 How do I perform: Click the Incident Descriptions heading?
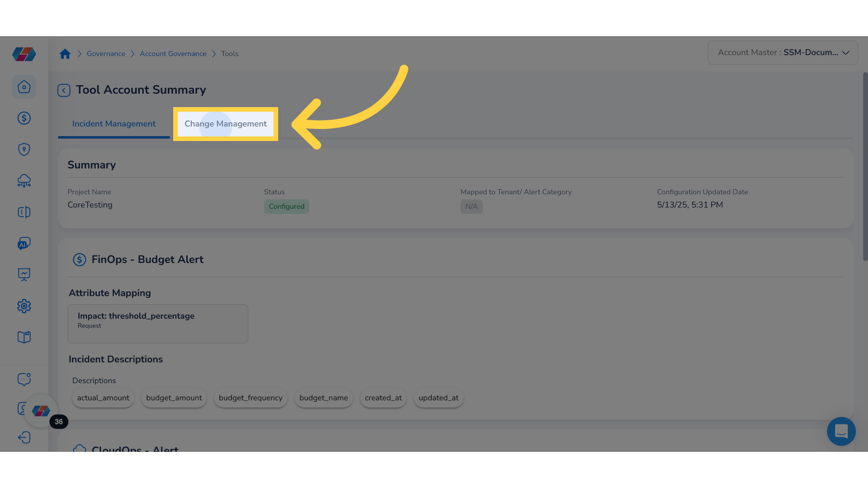pyautogui.click(x=116, y=359)
